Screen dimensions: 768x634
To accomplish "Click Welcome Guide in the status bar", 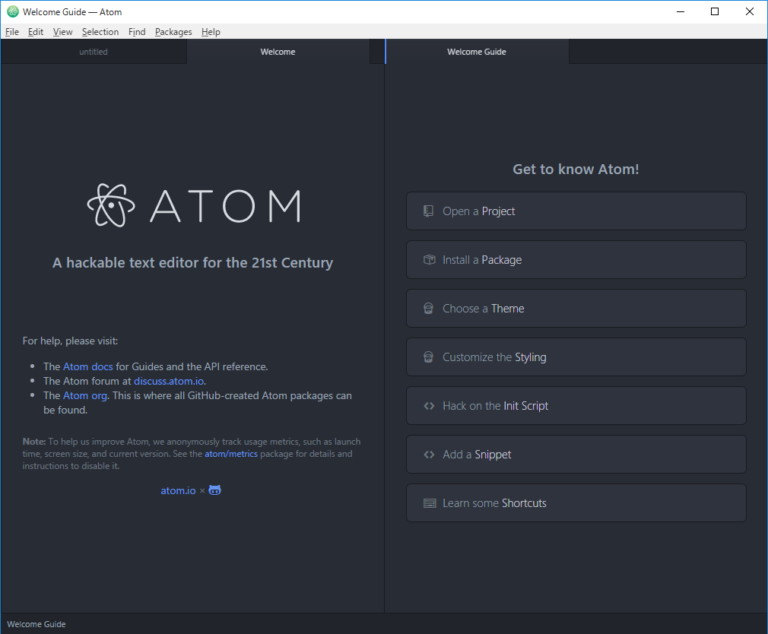I will coord(36,624).
